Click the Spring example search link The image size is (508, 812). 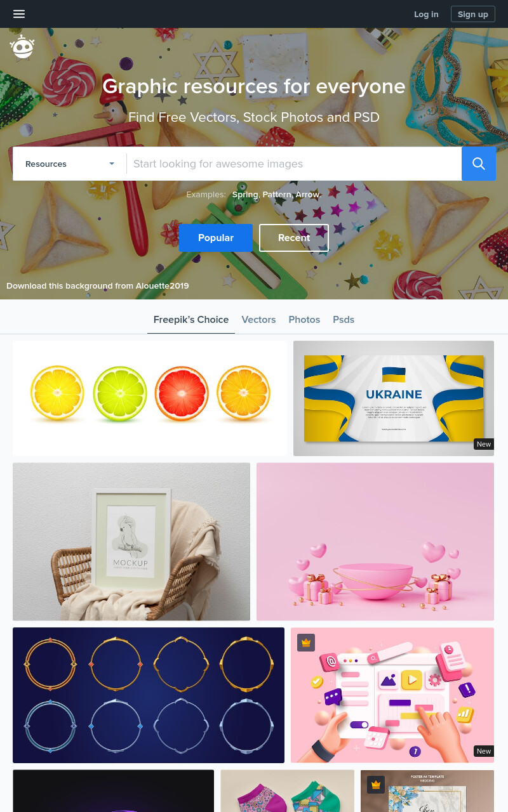pyautogui.click(x=245, y=195)
